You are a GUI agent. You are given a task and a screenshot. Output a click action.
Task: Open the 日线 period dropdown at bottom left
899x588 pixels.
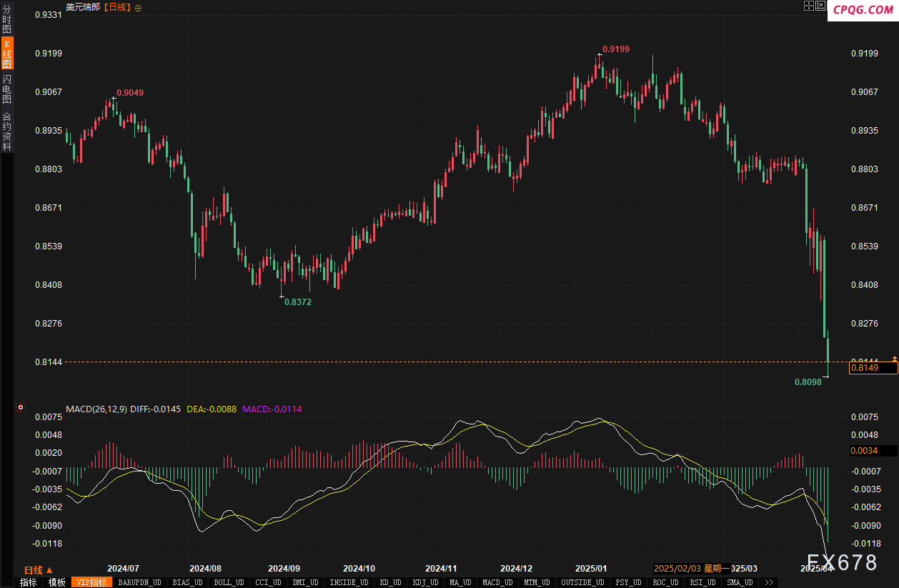point(38,569)
